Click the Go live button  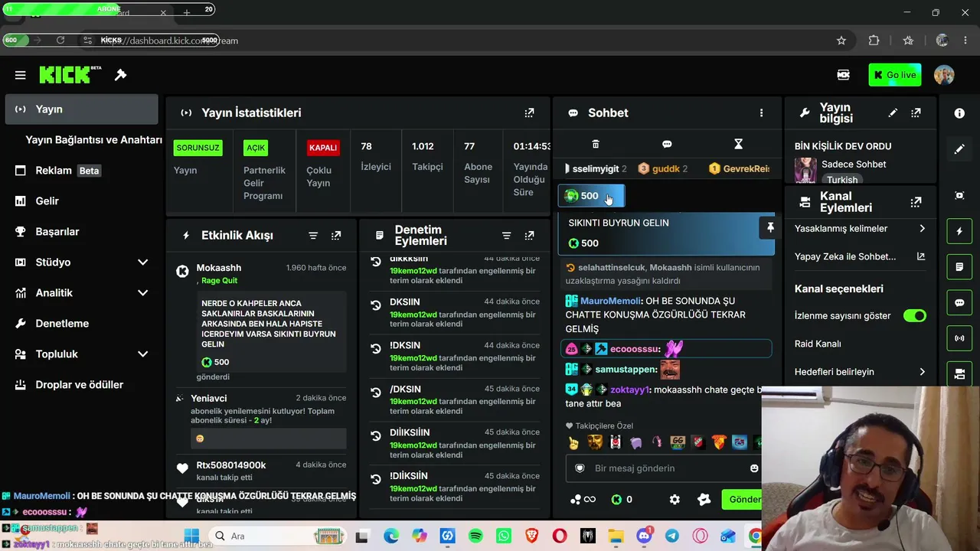pos(895,75)
